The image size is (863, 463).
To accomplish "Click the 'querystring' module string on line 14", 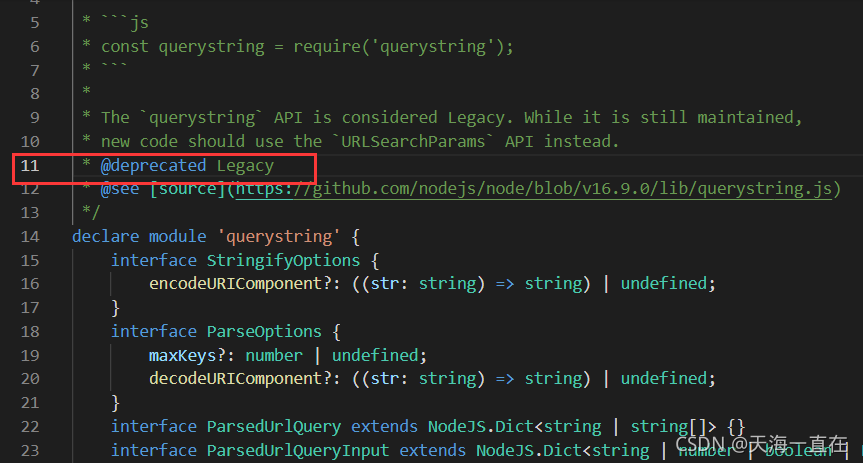I will pos(279,237).
